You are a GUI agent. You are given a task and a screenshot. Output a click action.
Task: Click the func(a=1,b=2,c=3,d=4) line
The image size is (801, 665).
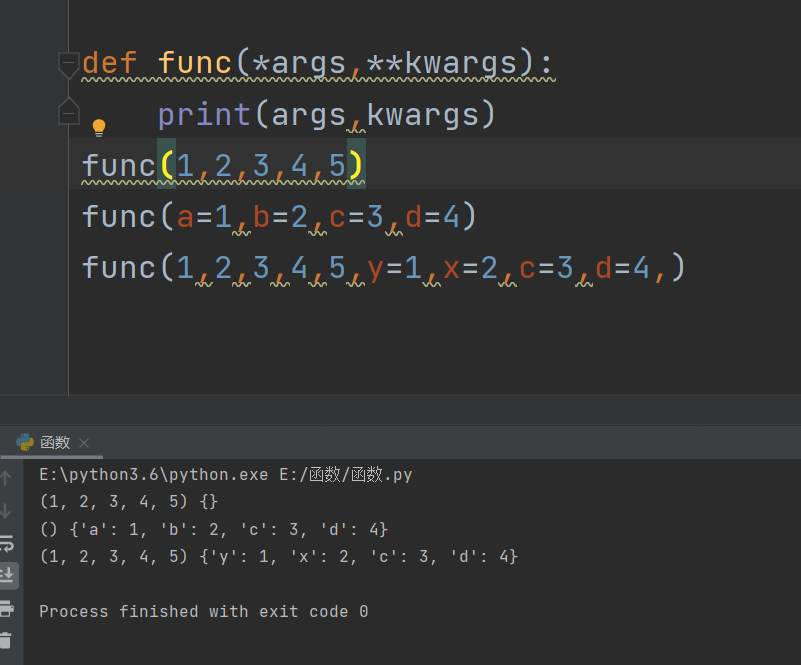click(x=279, y=217)
